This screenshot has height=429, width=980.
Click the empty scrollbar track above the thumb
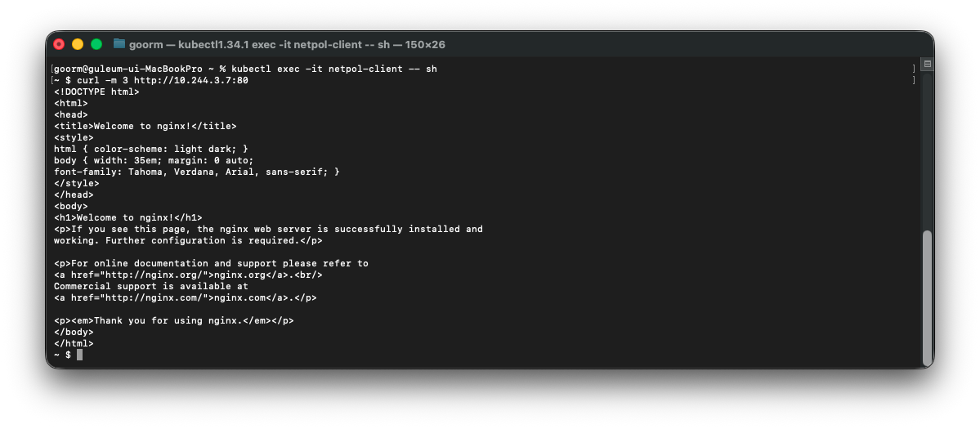point(928,150)
